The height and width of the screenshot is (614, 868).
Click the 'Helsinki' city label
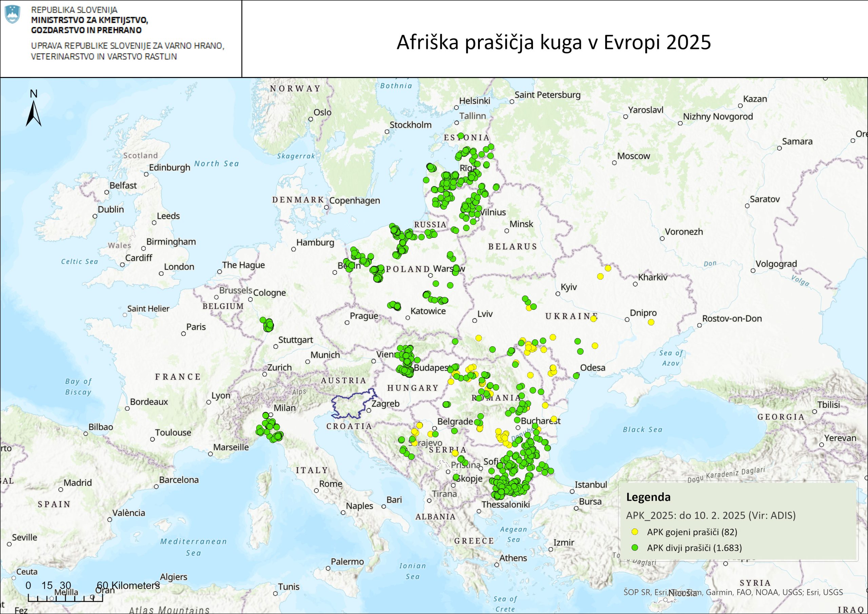[474, 101]
